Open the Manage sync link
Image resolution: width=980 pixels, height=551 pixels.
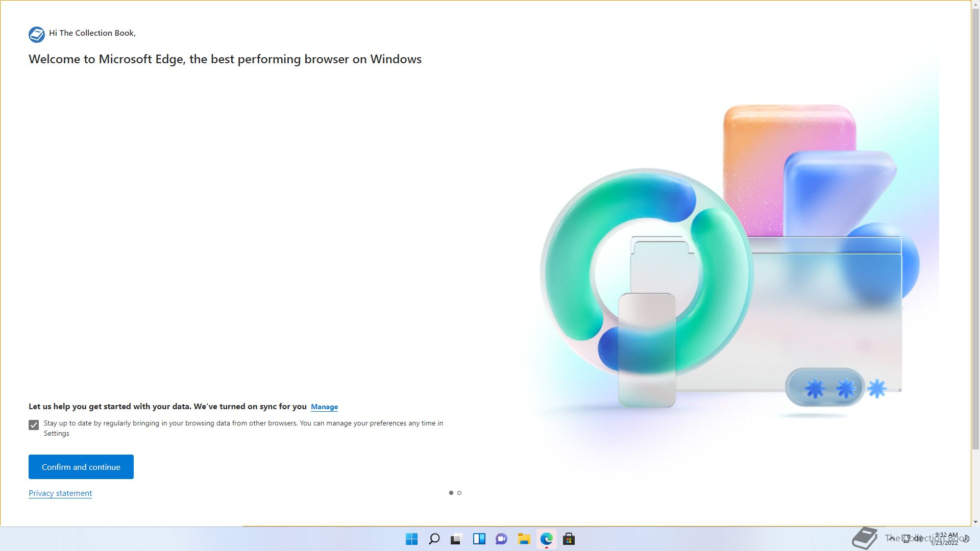[x=324, y=407]
